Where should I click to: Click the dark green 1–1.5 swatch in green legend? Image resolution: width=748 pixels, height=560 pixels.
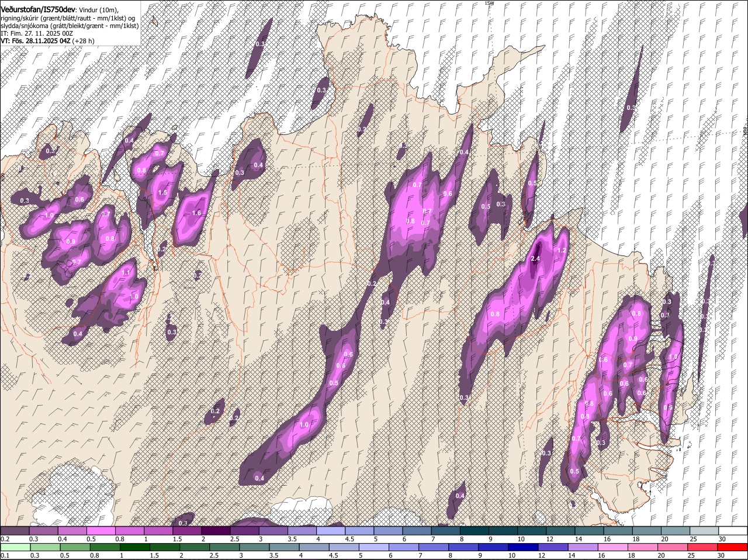coord(136,548)
